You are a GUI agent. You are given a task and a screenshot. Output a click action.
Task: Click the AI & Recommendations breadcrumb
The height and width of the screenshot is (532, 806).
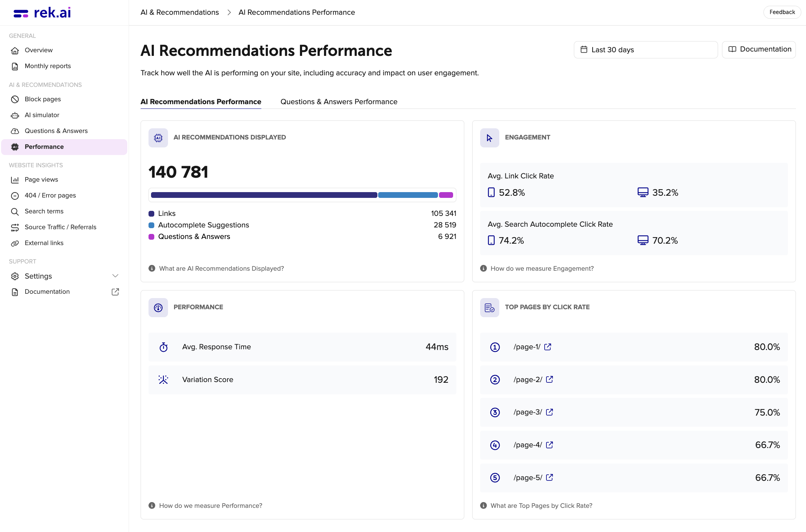(180, 12)
